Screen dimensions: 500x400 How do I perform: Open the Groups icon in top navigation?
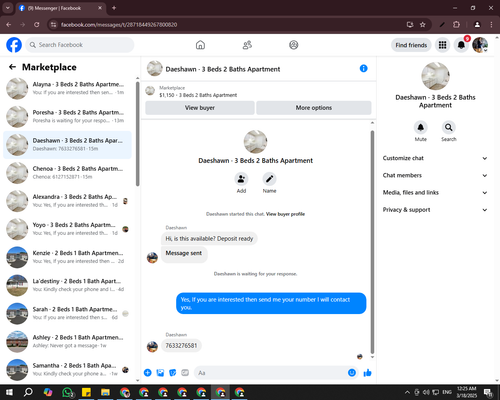(294, 45)
